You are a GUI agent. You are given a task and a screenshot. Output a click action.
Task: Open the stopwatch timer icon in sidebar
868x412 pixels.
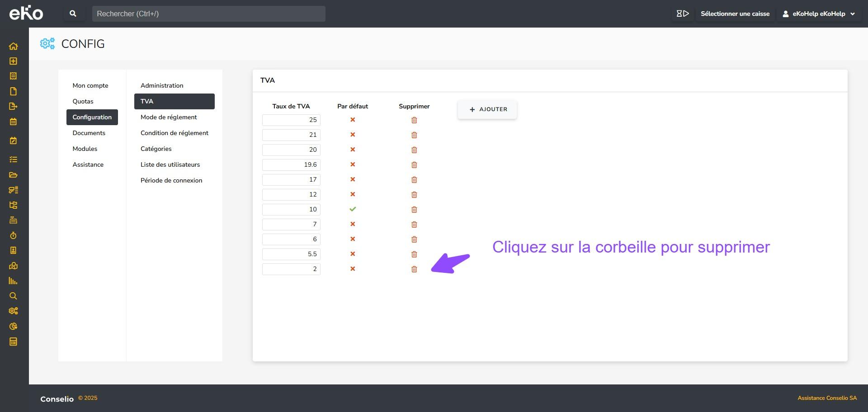point(13,235)
